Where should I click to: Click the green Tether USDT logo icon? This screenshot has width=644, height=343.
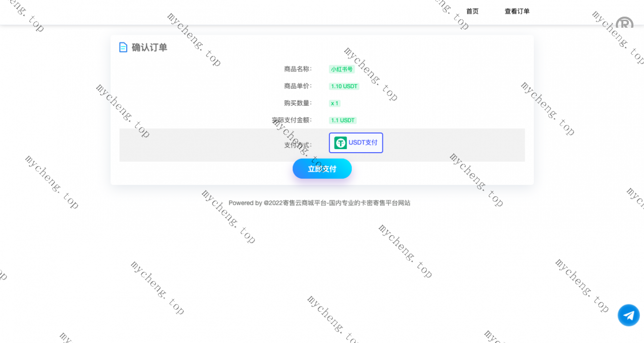click(x=341, y=143)
